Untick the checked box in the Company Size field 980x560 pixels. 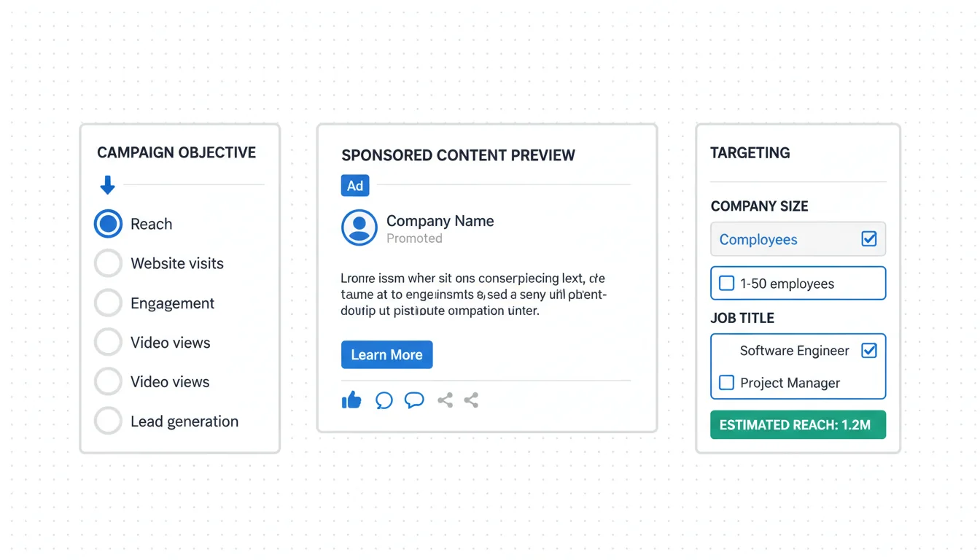(868, 239)
